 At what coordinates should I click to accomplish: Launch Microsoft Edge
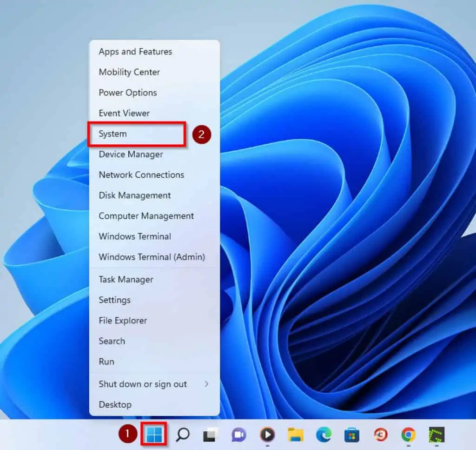[323, 436]
